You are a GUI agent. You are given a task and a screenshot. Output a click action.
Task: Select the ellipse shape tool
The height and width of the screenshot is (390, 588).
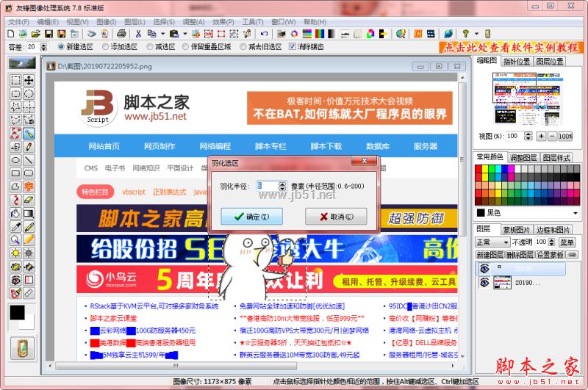15,160
